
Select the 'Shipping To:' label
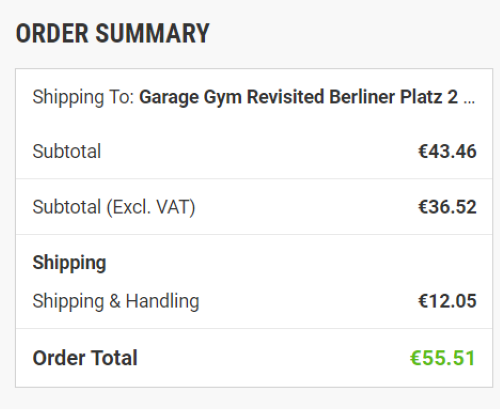tap(83, 97)
